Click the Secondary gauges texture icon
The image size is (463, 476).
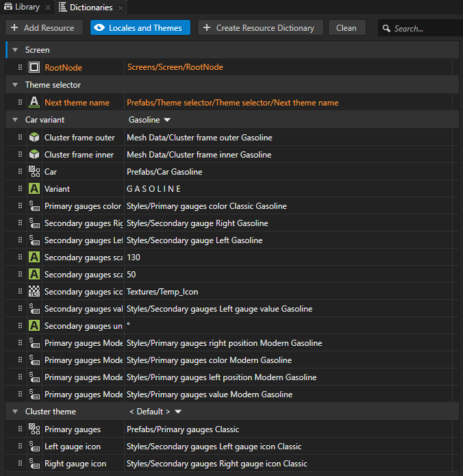[34, 292]
